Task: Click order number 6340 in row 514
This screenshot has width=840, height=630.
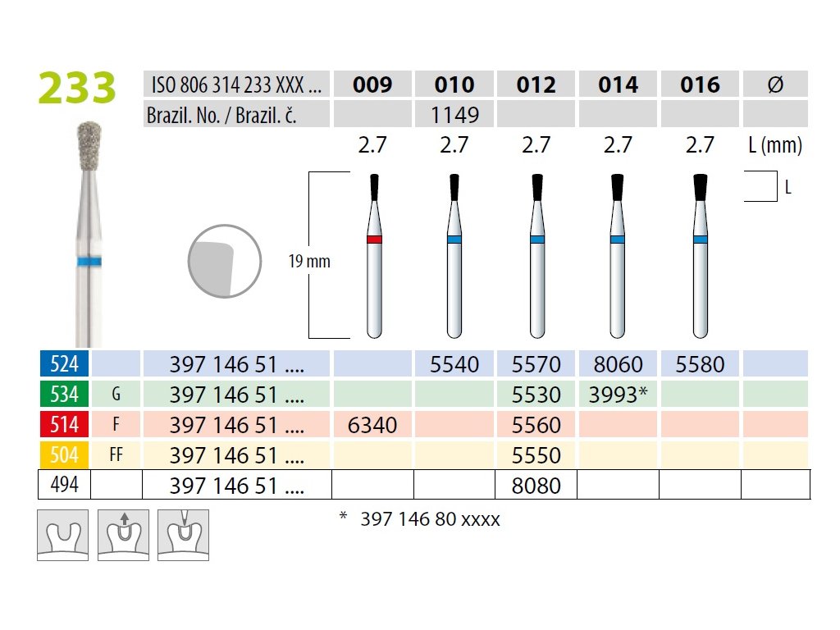Action: [372, 424]
